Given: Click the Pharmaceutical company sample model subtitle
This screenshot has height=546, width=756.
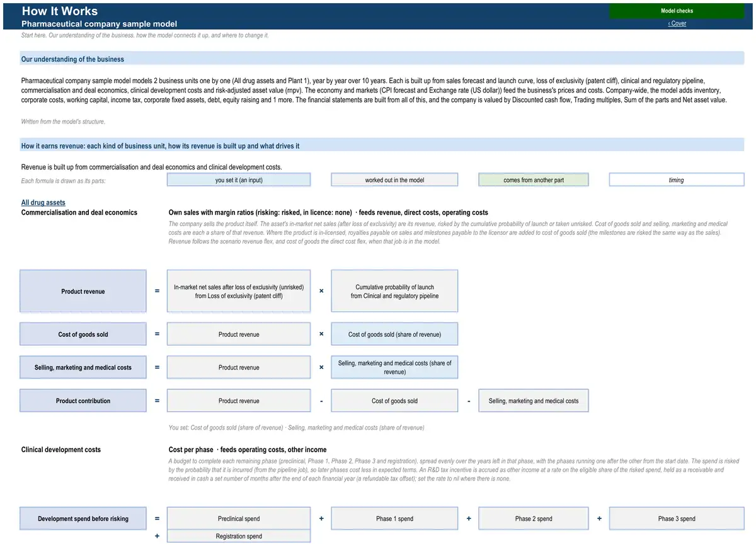Looking at the screenshot, I should pyautogui.click(x=99, y=24).
